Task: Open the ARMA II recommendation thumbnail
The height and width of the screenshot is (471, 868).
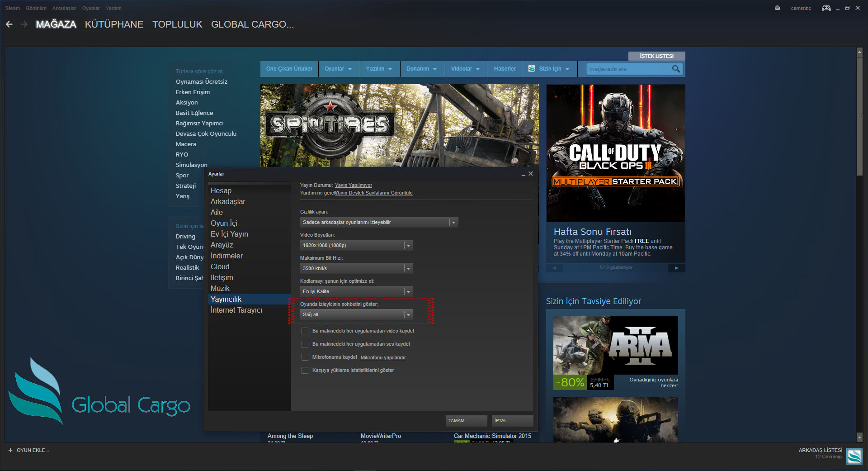Action: [615, 346]
